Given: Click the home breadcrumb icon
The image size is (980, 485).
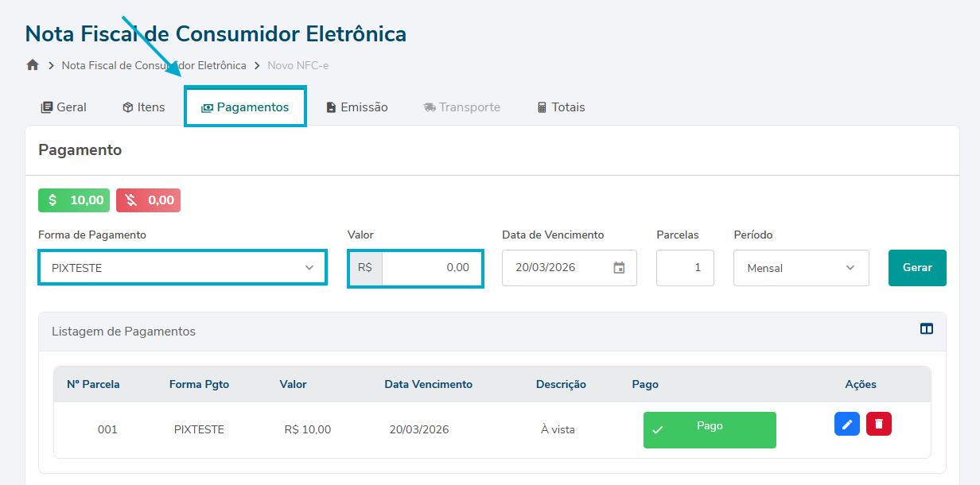Looking at the screenshot, I should (x=33, y=65).
